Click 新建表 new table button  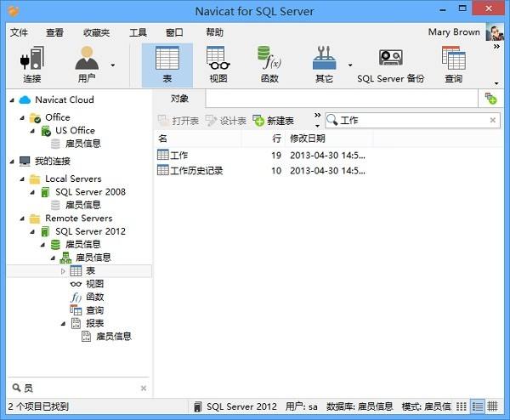tap(273, 121)
